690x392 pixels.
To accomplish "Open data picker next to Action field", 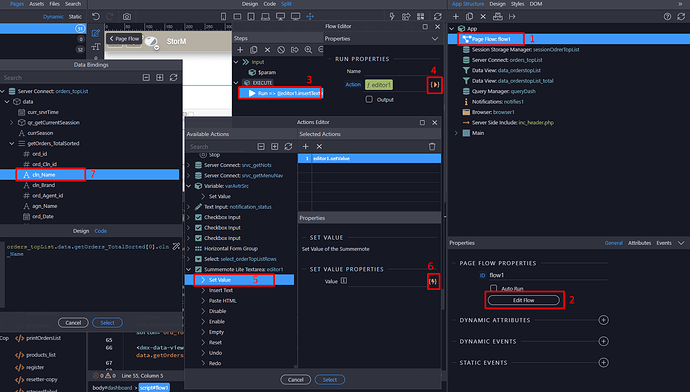I will click(x=435, y=84).
